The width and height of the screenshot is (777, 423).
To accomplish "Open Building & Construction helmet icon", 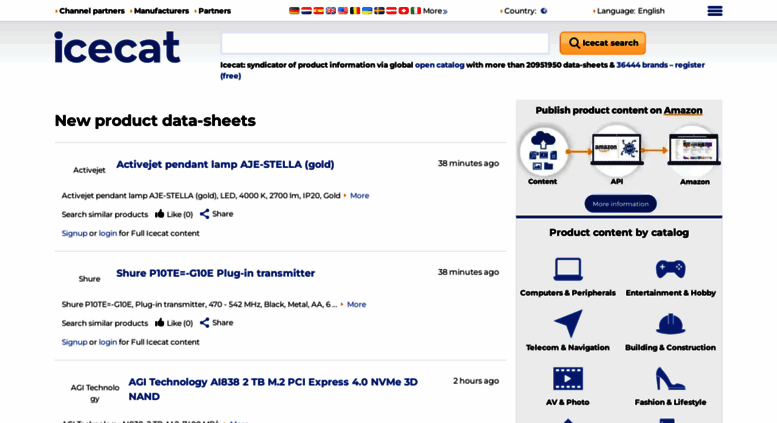I will click(670, 324).
